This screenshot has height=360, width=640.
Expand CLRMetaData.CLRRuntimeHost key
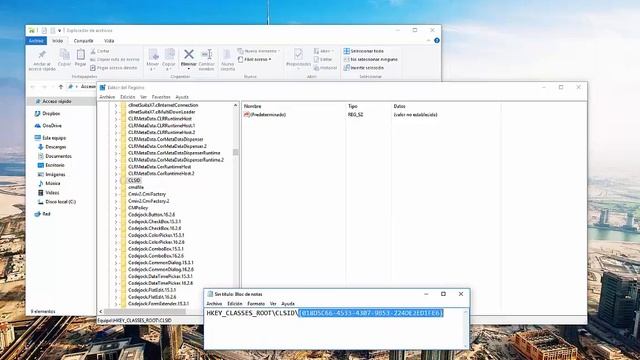coord(116,119)
